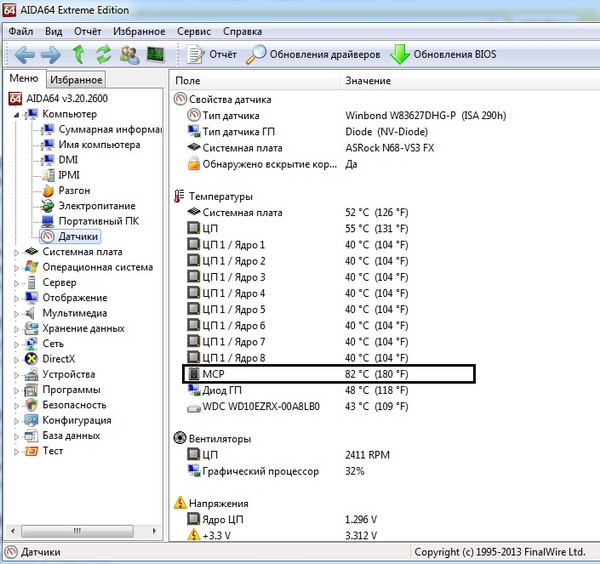Expand the Операционная система node
Viewport: 600px width, 564px height.
(16, 268)
